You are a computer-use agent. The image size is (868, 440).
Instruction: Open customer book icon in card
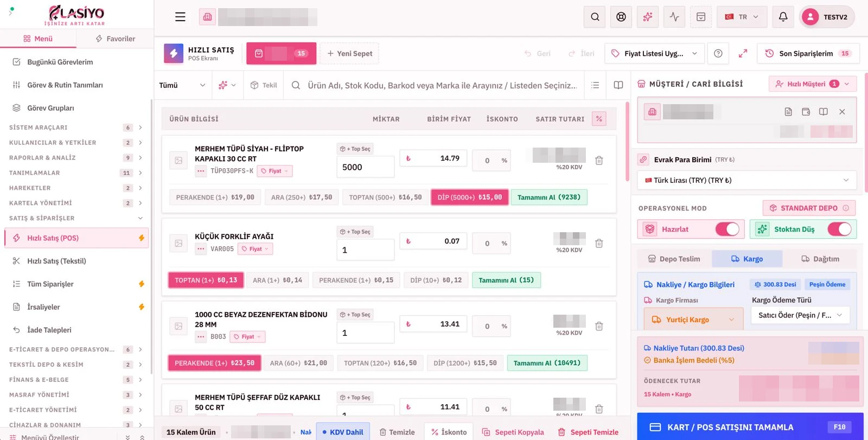(824, 112)
